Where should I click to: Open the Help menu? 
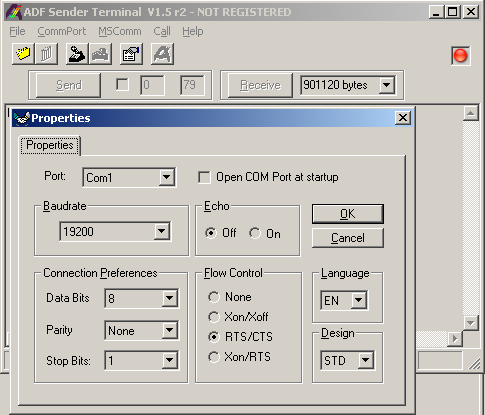point(193,31)
